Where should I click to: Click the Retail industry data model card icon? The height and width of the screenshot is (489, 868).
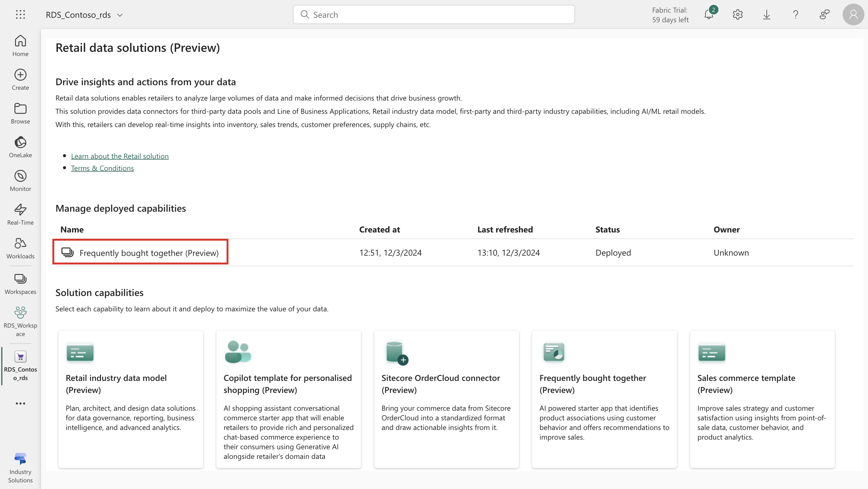click(x=80, y=352)
